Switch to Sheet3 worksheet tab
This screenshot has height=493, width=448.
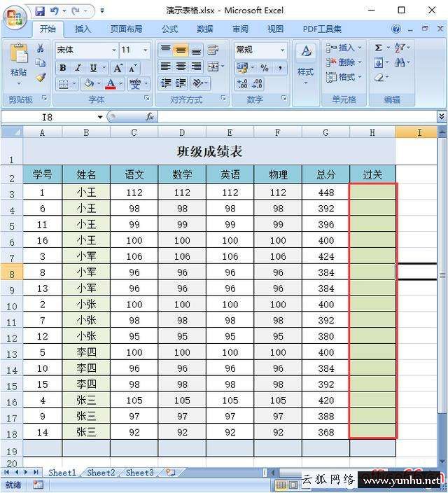[x=139, y=473]
